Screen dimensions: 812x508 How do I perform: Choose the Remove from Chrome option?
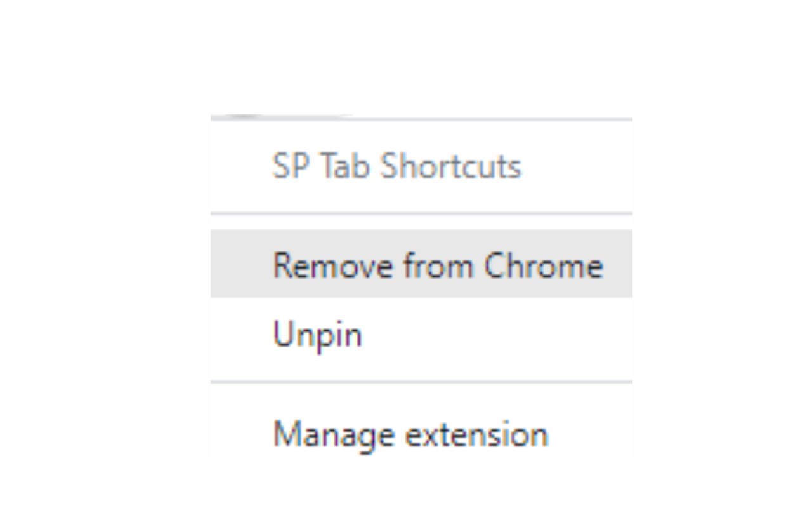coord(437,265)
